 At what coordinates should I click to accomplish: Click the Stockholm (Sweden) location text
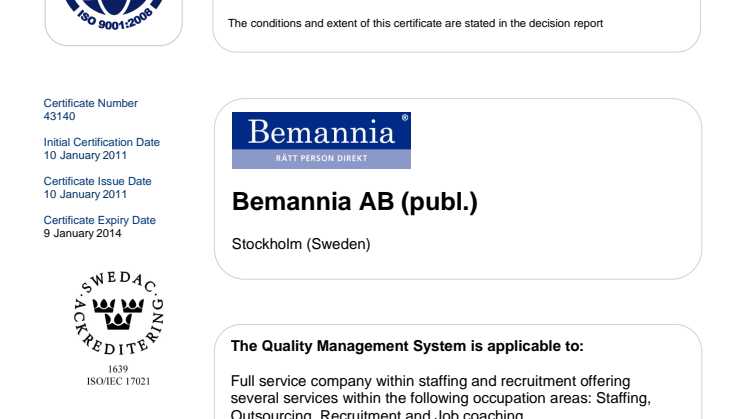[301, 244]
